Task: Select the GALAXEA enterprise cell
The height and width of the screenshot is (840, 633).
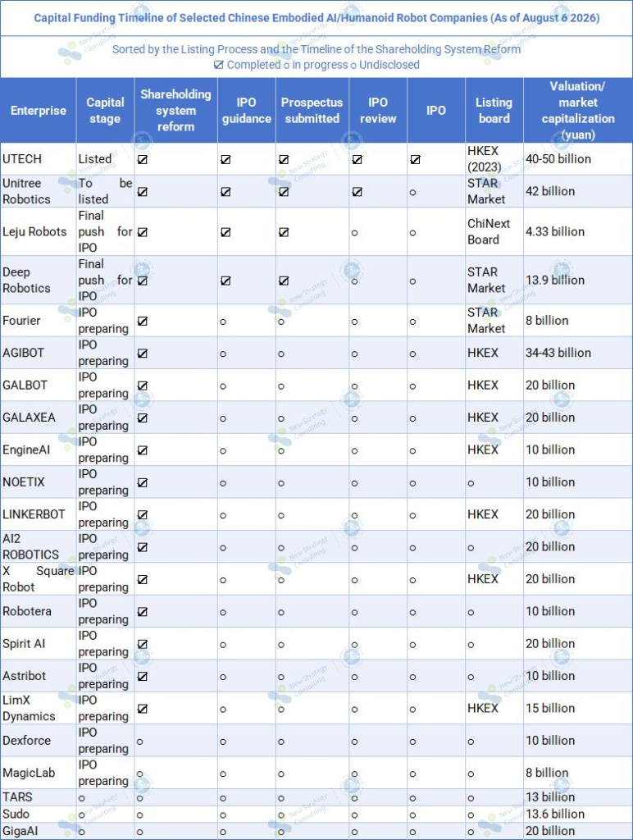Action: [38, 418]
